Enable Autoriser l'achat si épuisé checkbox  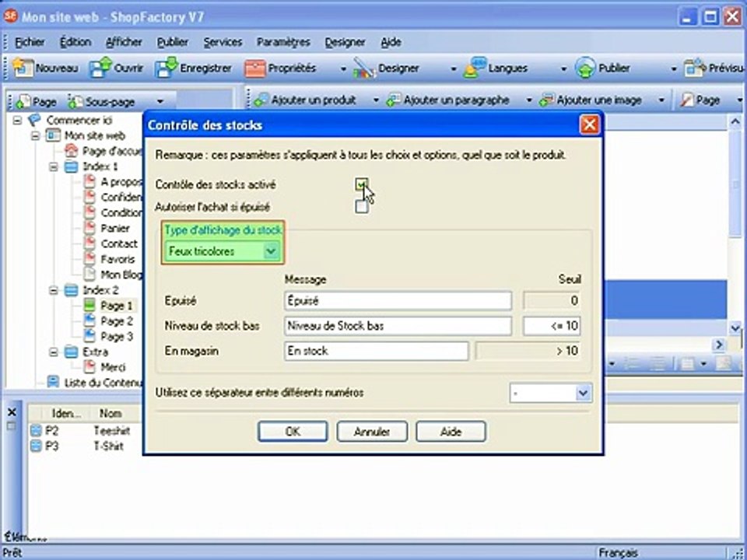coord(362,207)
